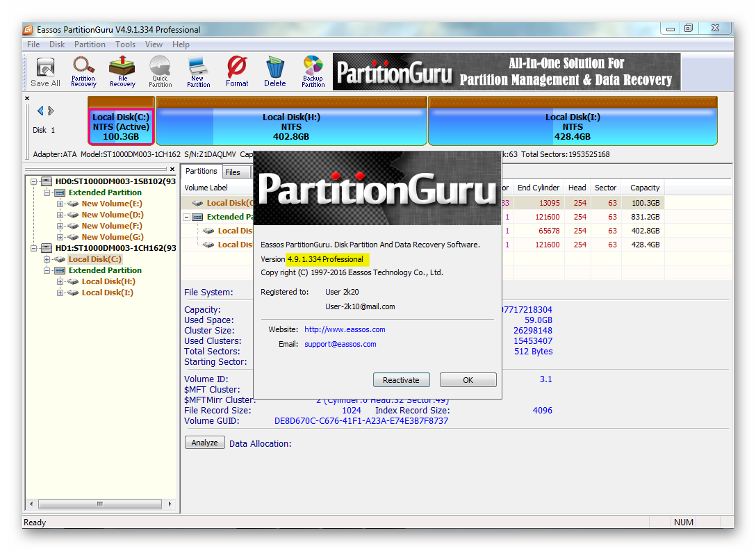The image size is (756, 551).
Task: Open the View menu
Action: point(154,44)
